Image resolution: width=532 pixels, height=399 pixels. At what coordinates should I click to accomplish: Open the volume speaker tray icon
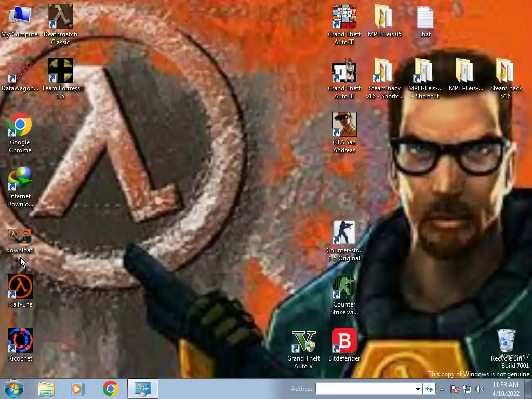pos(479,389)
